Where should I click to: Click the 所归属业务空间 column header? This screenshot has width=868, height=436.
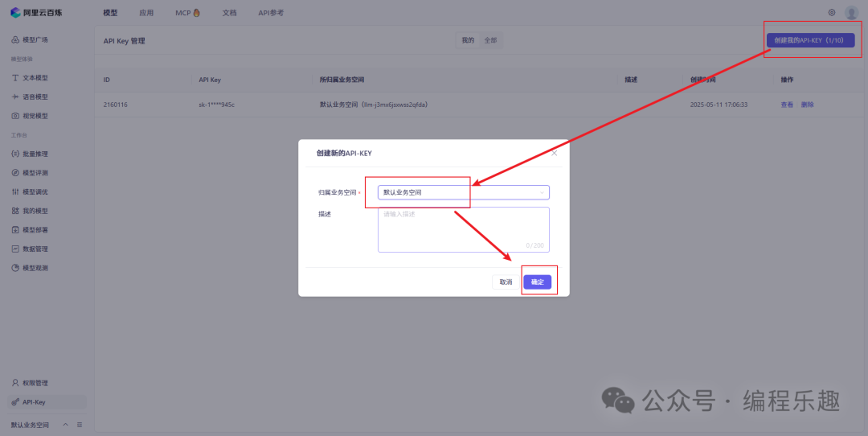coord(342,80)
